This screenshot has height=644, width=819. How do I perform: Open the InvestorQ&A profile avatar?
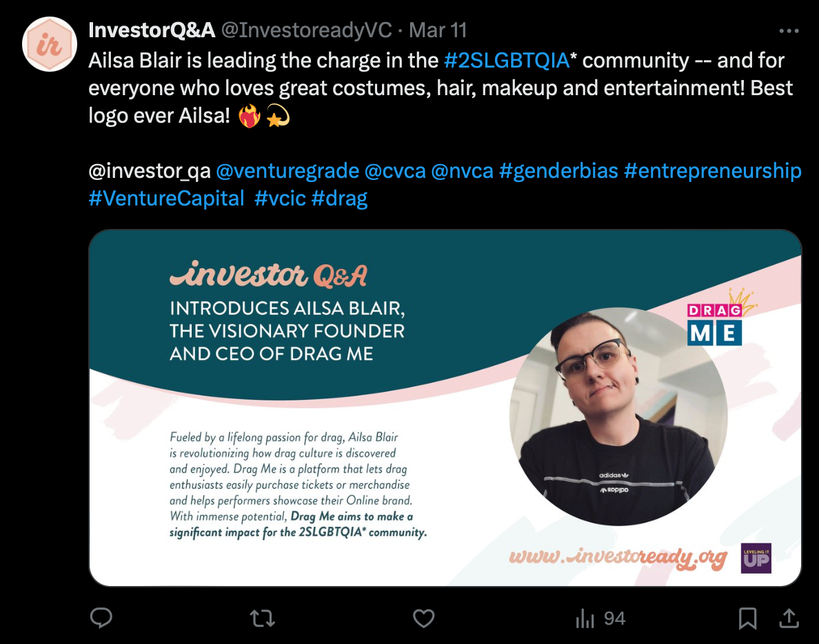click(50, 44)
